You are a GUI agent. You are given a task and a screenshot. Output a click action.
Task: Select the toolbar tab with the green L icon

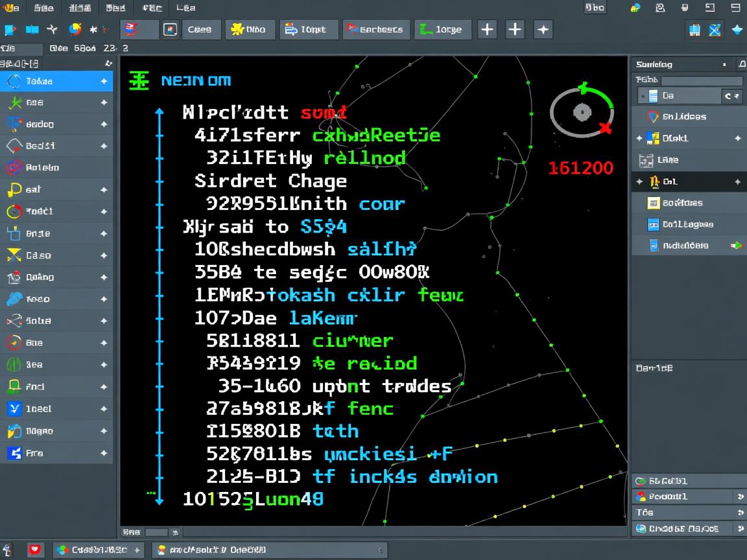pos(443,29)
